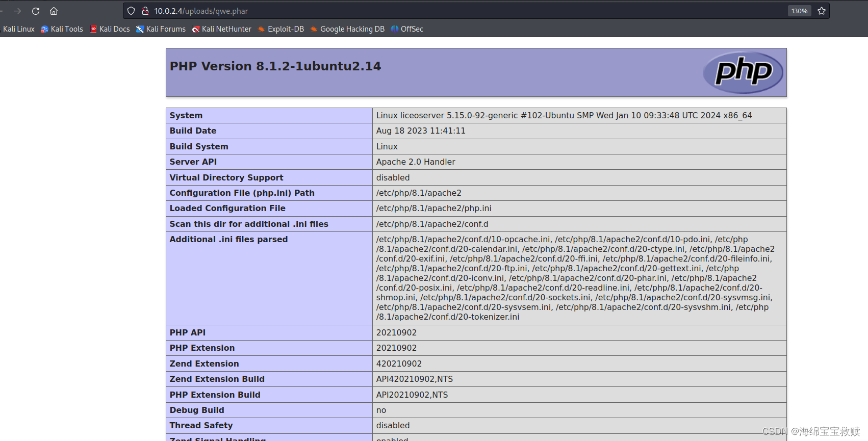Click the Apache 2.0 Handler value
Viewport: 868px width, 441px height.
(x=416, y=162)
